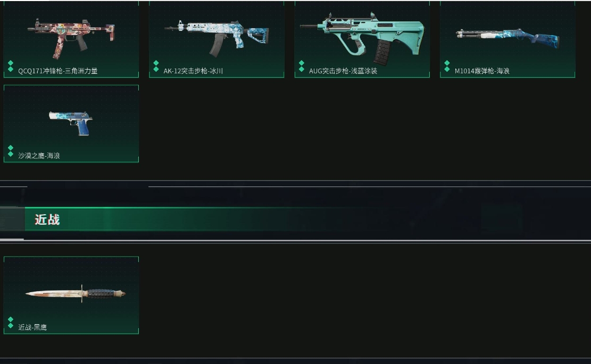This screenshot has width=591, height=364.
Task: Select the AK-12 冰川 rifle image
Action: point(217,38)
